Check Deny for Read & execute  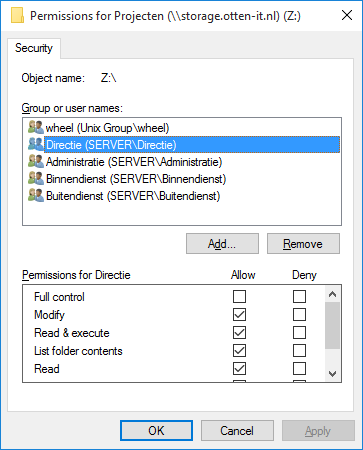[299, 332]
